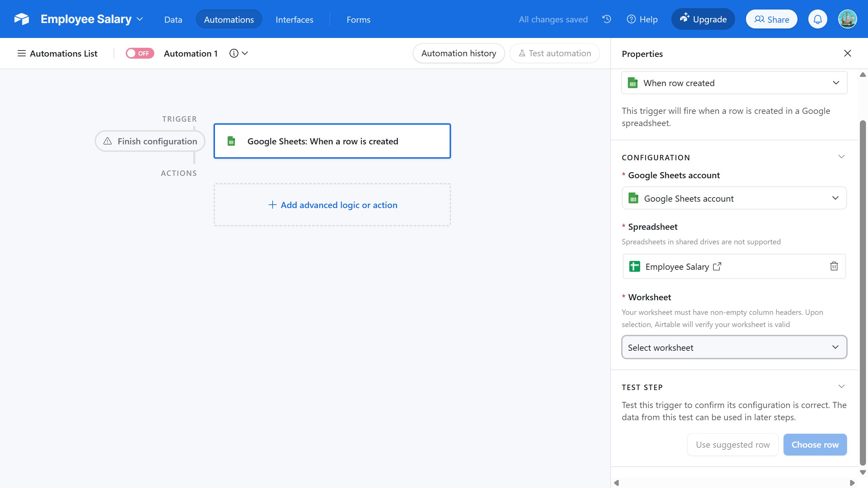Click the When row created Sheets icon
Screen dimensions: 868x488
coord(632,83)
